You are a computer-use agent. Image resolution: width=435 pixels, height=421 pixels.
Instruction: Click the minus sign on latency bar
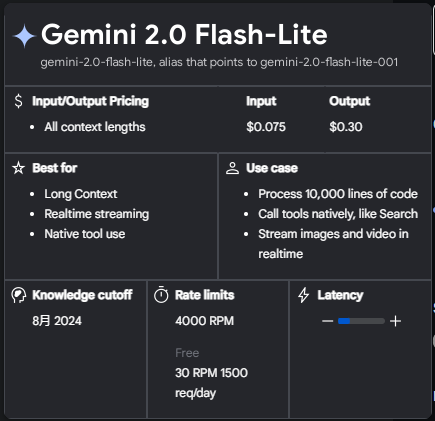coord(328,321)
